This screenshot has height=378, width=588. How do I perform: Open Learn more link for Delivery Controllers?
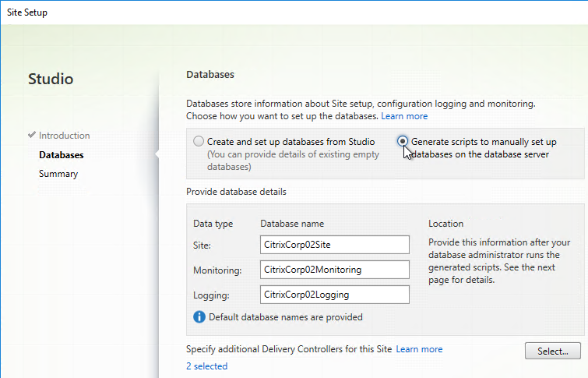click(x=419, y=349)
